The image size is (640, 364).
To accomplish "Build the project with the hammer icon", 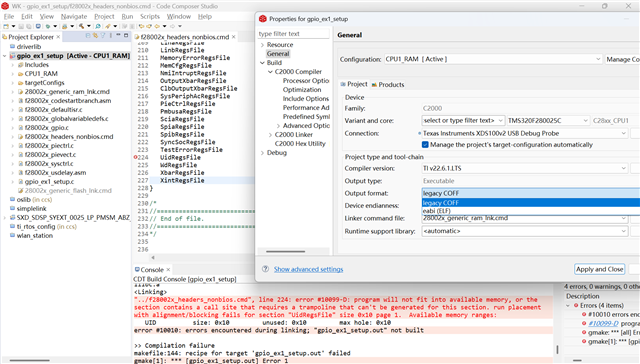I will [x=82, y=26].
